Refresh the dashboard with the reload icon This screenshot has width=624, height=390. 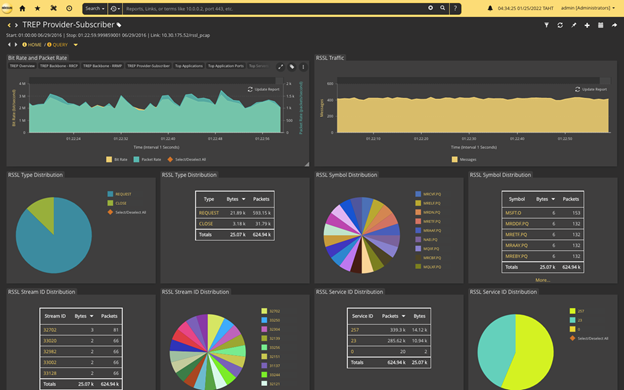click(560, 25)
